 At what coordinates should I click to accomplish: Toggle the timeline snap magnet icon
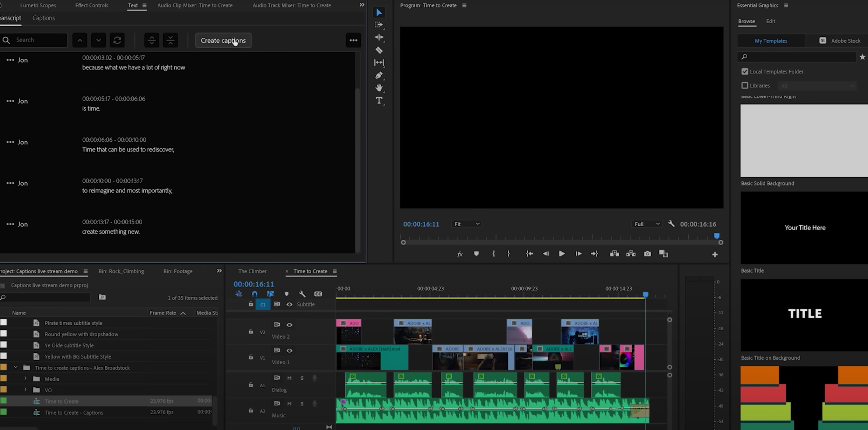[255, 294]
